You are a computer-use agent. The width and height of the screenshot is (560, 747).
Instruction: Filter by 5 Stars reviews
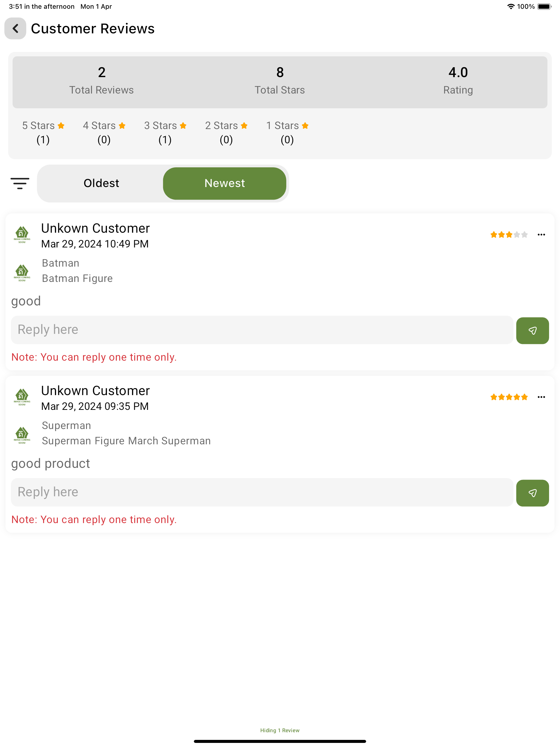tap(43, 132)
